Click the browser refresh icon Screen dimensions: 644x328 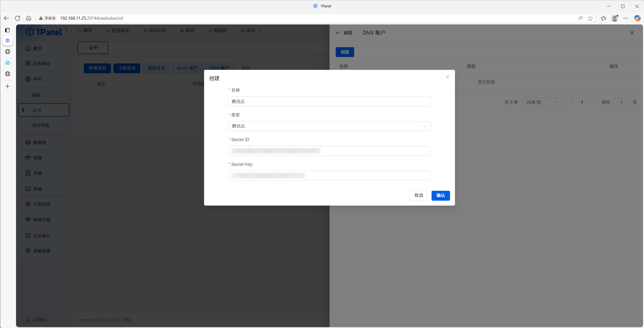tap(17, 18)
